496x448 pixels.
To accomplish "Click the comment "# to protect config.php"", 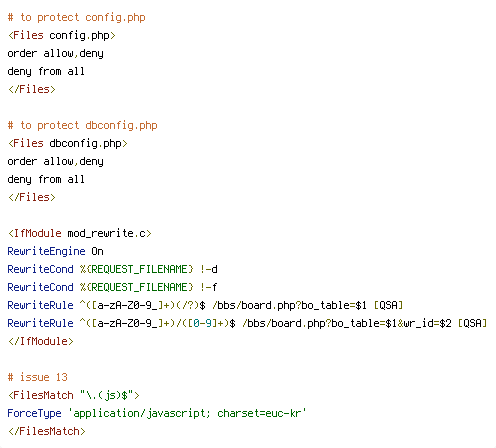I will tap(76, 17).
